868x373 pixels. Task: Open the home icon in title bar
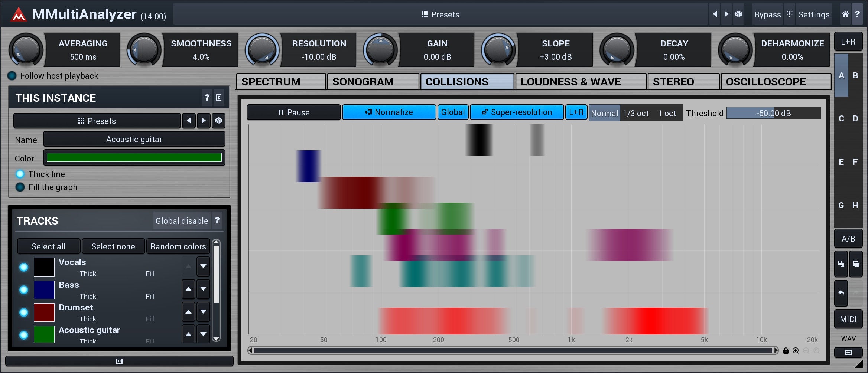(x=845, y=14)
